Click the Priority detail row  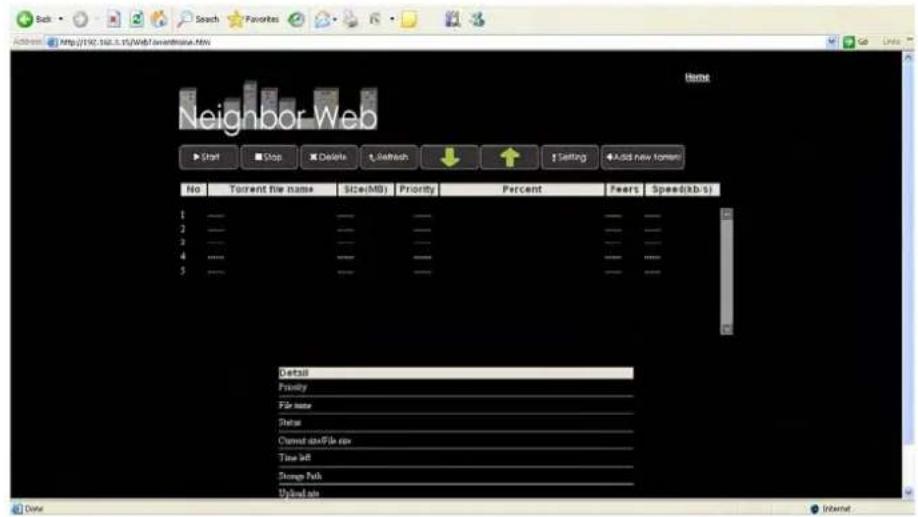pos(455,388)
